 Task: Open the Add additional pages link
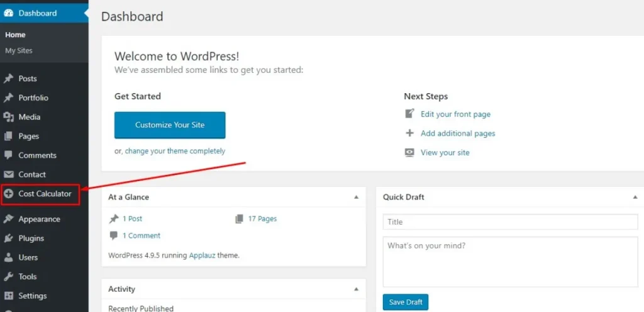[x=458, y=133]
